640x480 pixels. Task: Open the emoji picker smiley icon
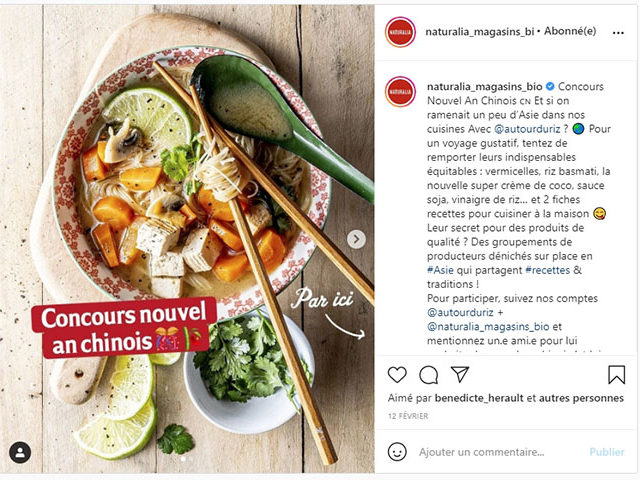point(397,452)
